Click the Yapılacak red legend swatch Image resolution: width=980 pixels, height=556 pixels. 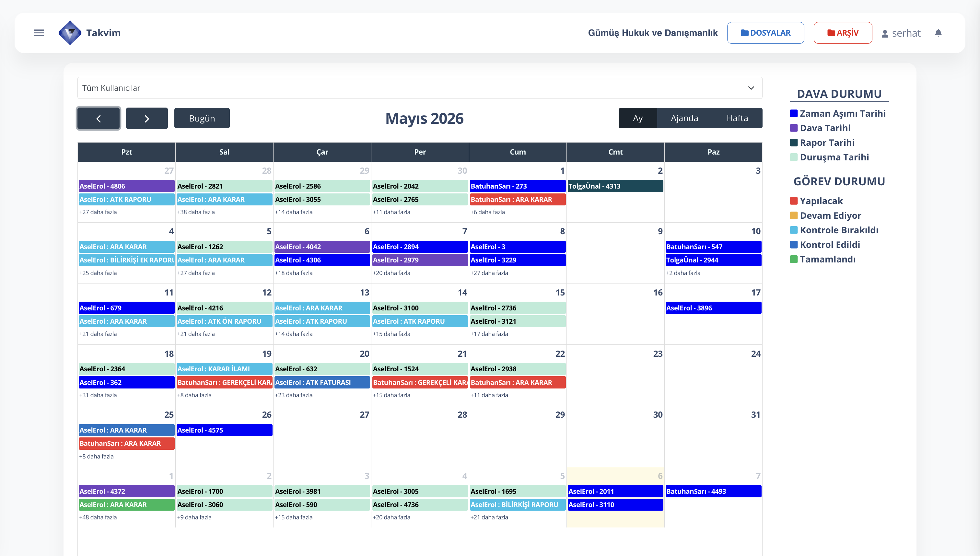(x=793, y=201)
